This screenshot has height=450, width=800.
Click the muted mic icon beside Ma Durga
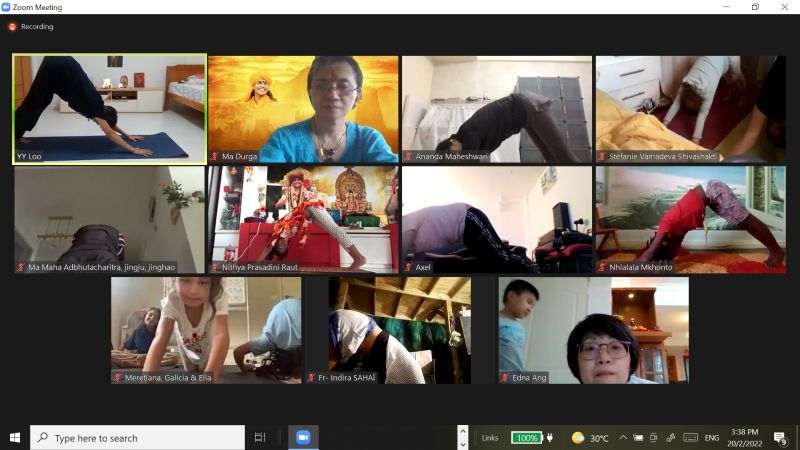pyautogui.click(x=215, y=156)
